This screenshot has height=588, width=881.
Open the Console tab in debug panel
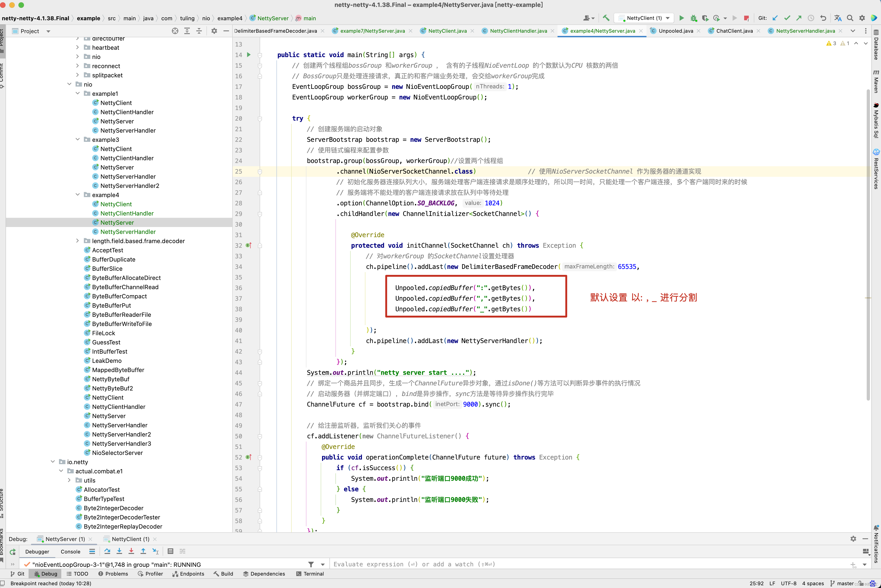point(70,552)
